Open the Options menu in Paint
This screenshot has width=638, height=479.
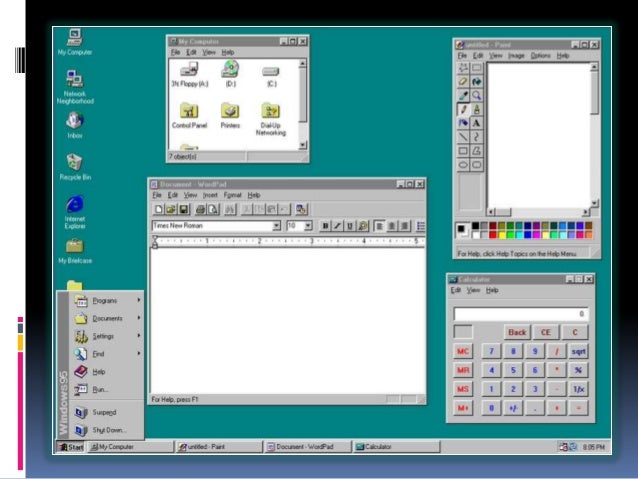pos(540,56)
